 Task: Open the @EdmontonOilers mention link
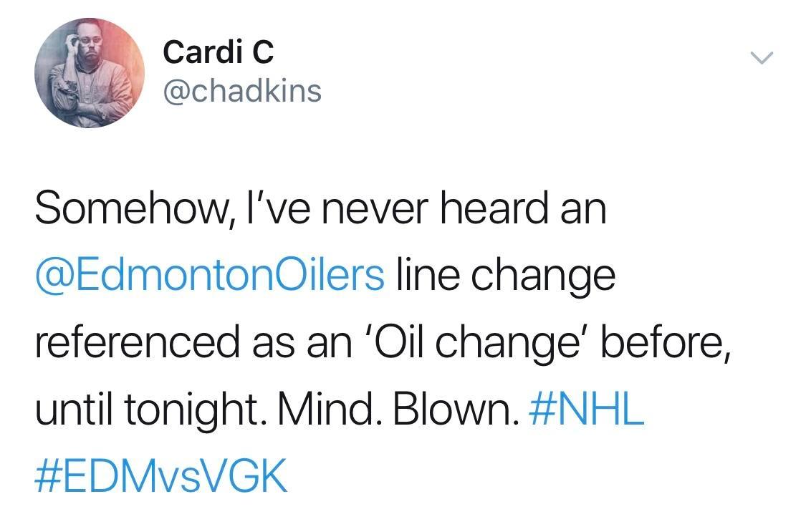click(x=210, y=276)
